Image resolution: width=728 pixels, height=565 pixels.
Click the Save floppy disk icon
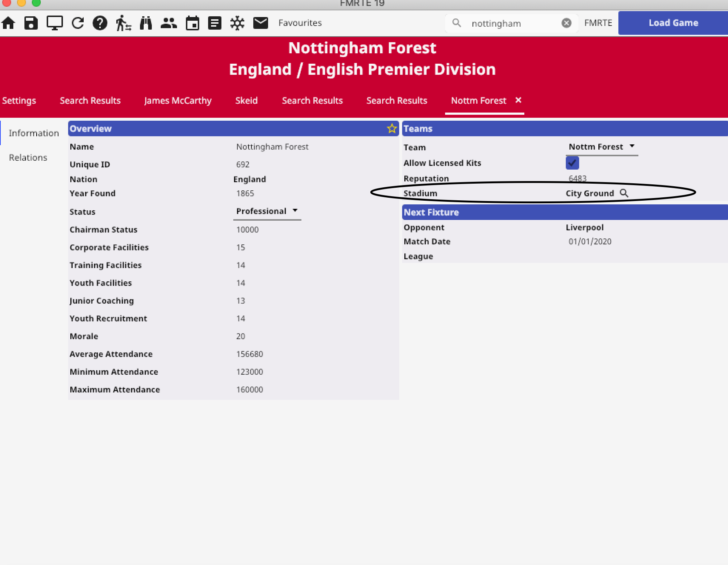pyautogui.click(x=31, y=23)
